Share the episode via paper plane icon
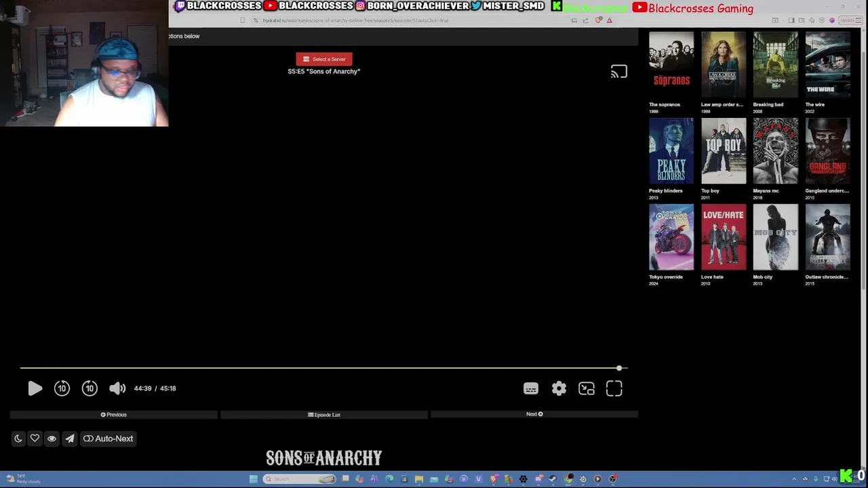 pos(69,439)
